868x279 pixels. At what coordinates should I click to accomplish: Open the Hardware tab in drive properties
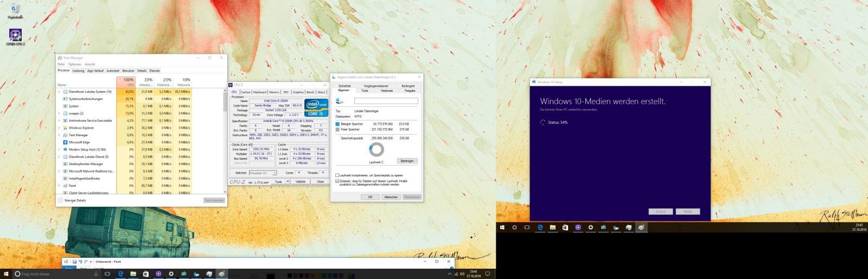(x=387, y=91)
